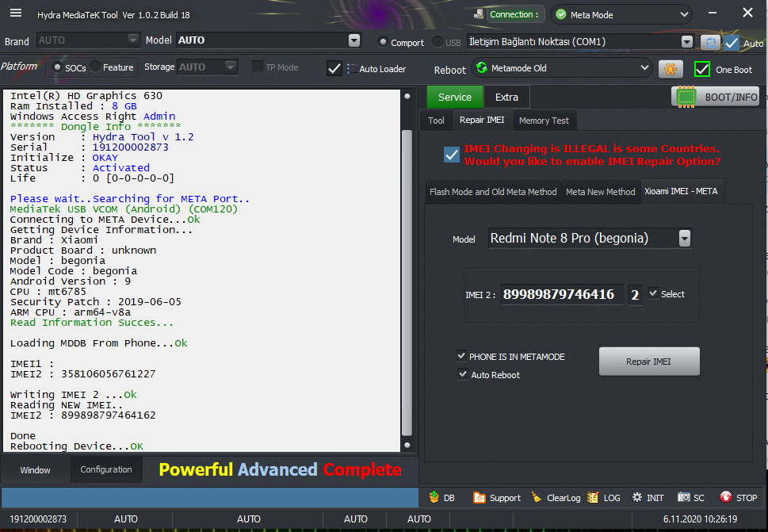Viewport: 768px width, 532px height.
Task: Click the SC screenshot camera icon
Action: 684,497
